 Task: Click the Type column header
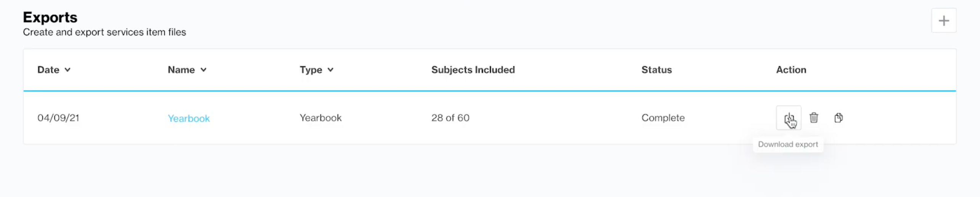[x=311, y=70]
